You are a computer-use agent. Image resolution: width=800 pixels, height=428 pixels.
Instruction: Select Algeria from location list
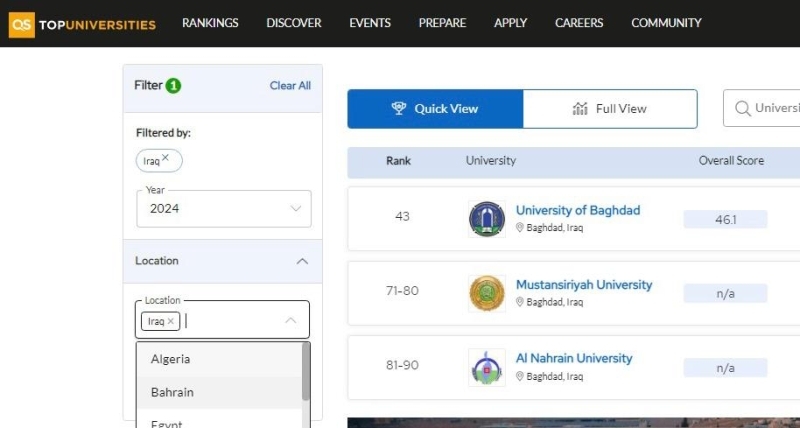click(220, 359)
